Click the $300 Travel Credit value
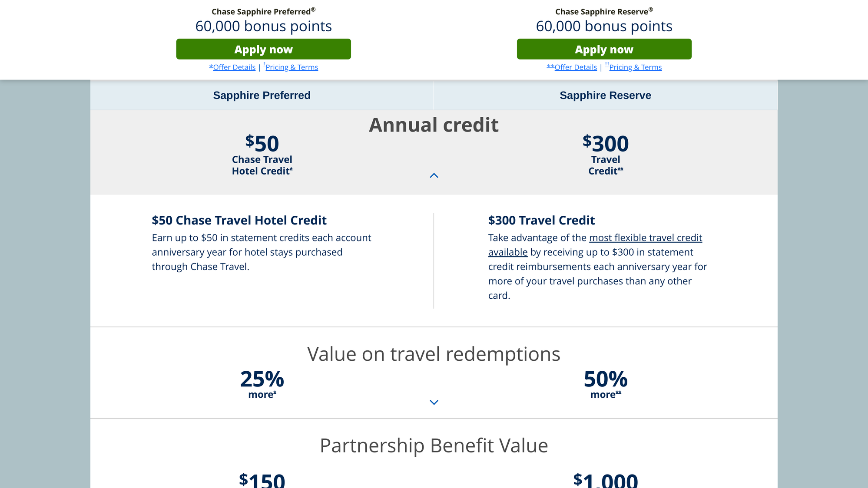Screen dimensions: 868x488 point(606,144)
